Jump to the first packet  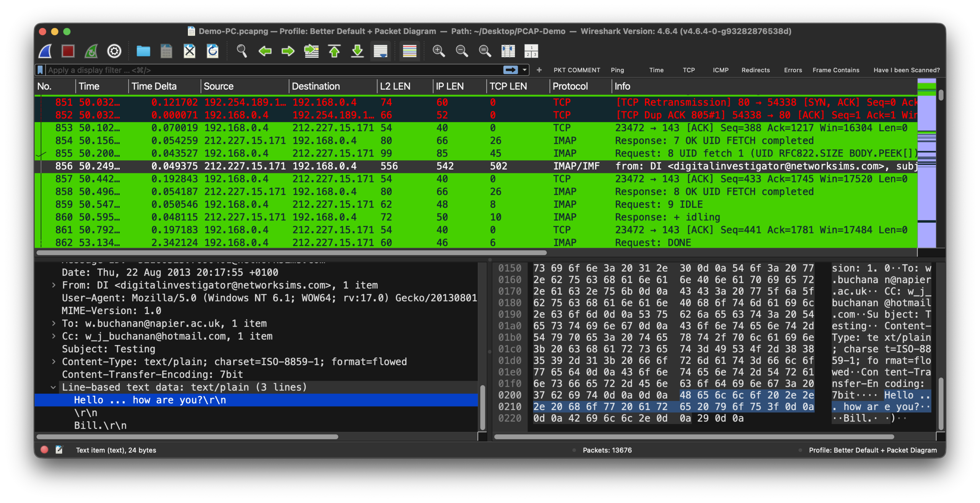point(334,51)
